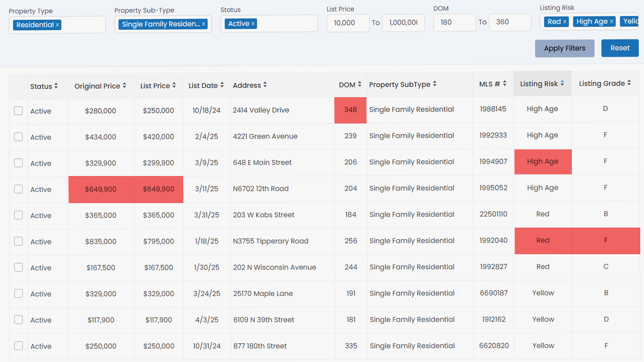This screenshot has height=362, width=644.
Task: Open the Listing Risk multi-select field
Action: [x=589, y=21]
